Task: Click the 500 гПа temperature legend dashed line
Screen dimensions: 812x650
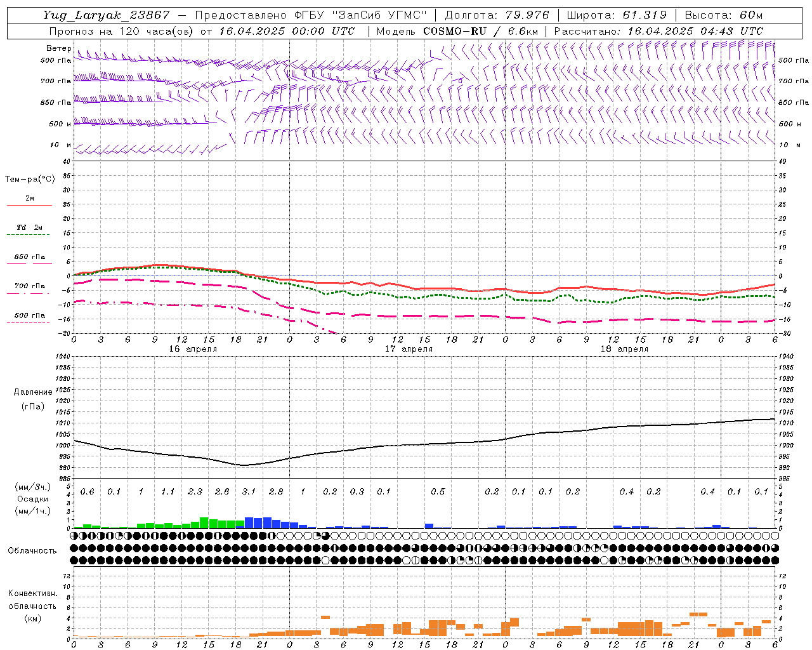Action: tap(28, 322)
